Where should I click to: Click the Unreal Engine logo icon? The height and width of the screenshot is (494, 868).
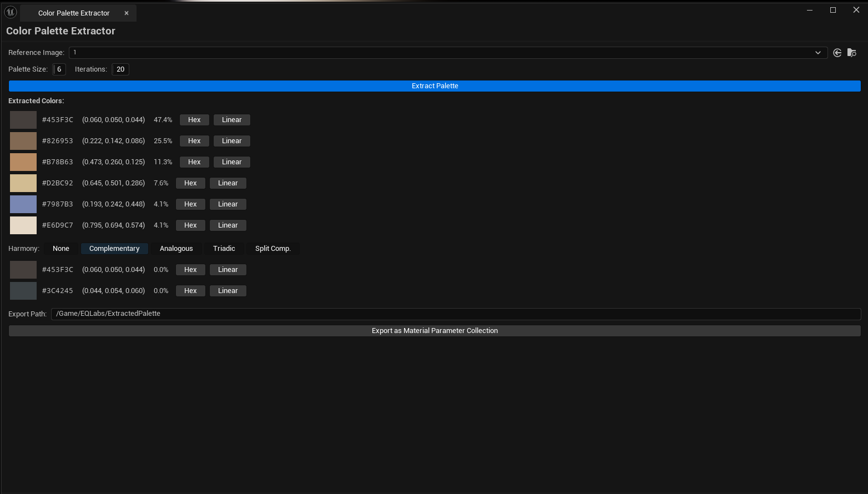coord(10,12)
